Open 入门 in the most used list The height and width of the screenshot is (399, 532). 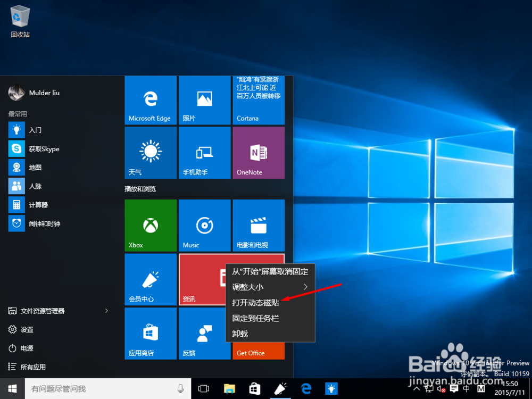tap(61, 130)
